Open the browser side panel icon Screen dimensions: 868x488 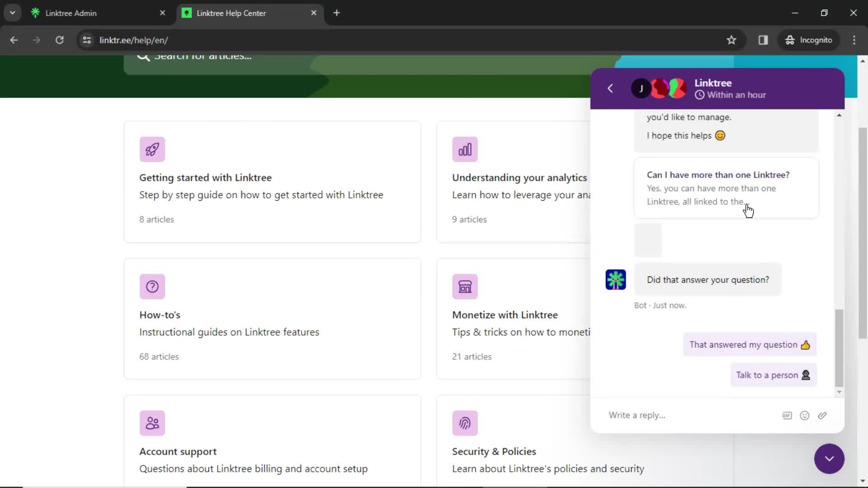[x=763, y=40]
